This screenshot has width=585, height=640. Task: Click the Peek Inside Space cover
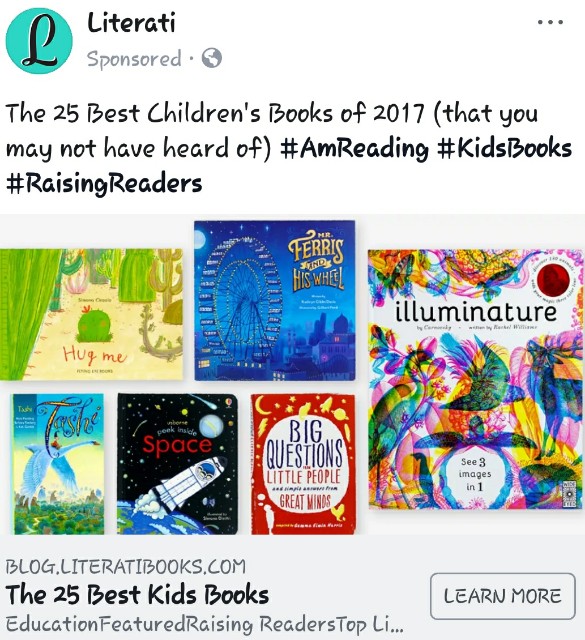click(177, 464)
